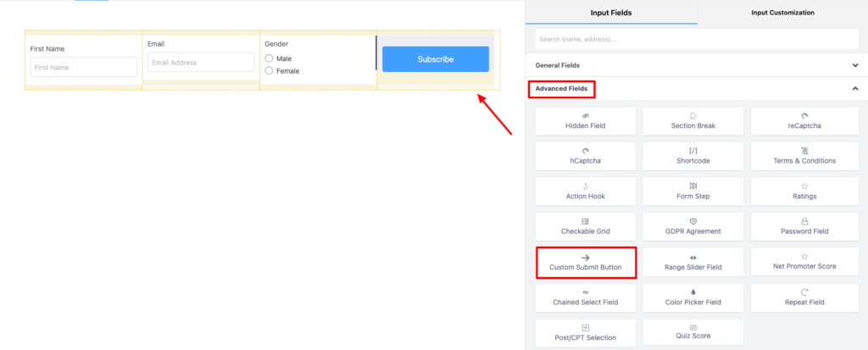Viewport: 868px width, 350px height.
Task: Insert the Color Picker Field
Action: tap(693, 298)
